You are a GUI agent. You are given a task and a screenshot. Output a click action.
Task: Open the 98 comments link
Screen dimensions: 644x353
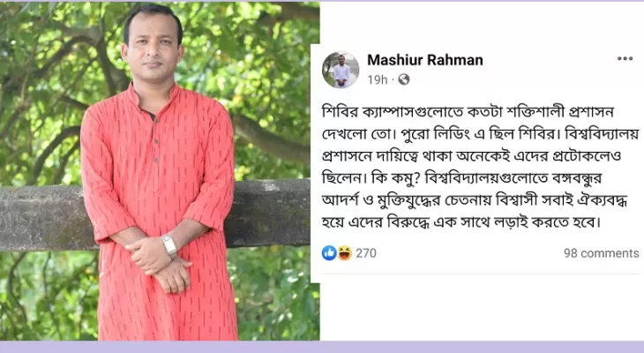click(601, 253)
